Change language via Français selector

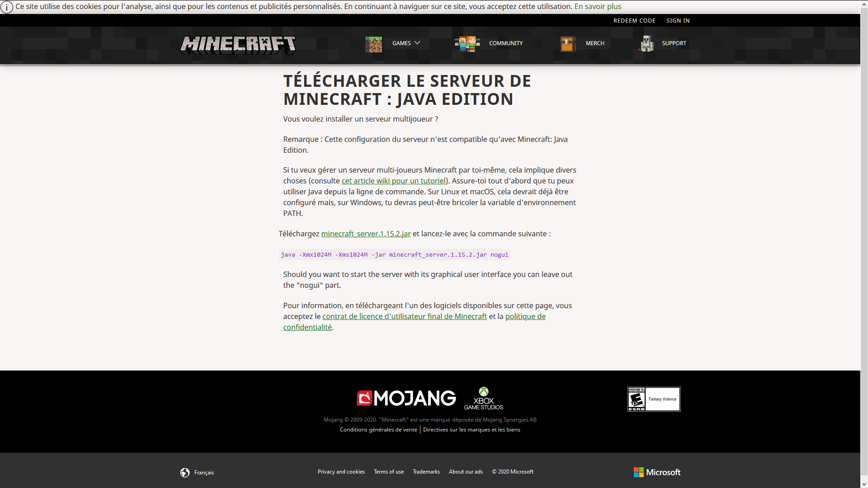(204, 473)
